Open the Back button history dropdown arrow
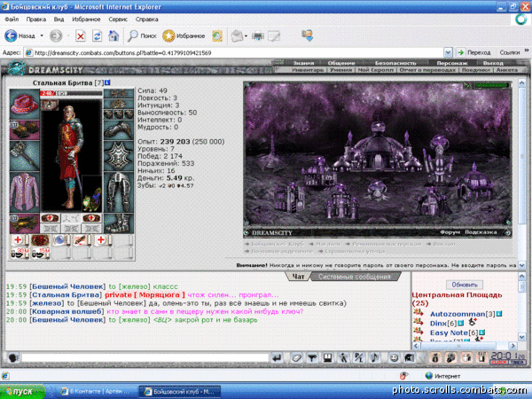The height and width of the screenshot is (399, 532). point(42,35)
